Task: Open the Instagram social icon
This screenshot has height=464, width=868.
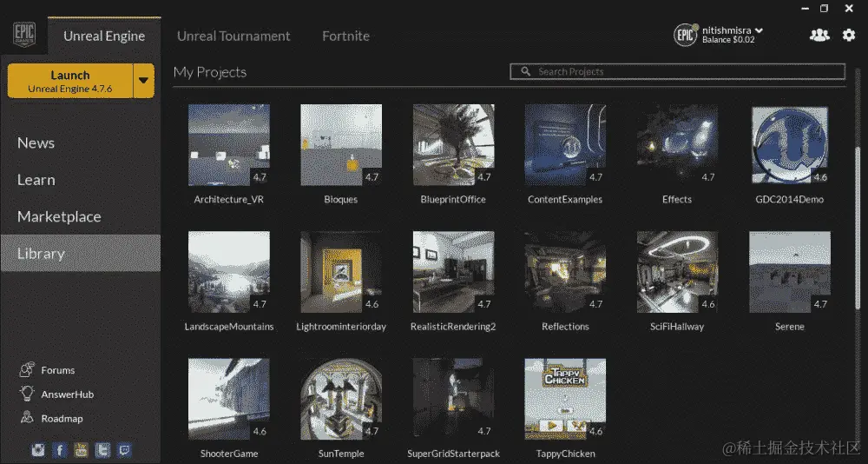Action: pos(37,449)
